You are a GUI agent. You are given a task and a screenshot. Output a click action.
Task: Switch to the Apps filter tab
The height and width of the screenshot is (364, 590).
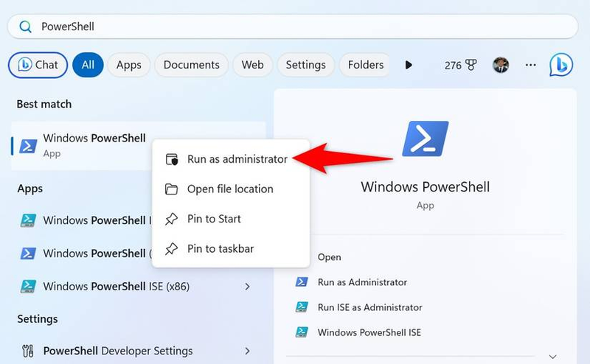[128, 65]
